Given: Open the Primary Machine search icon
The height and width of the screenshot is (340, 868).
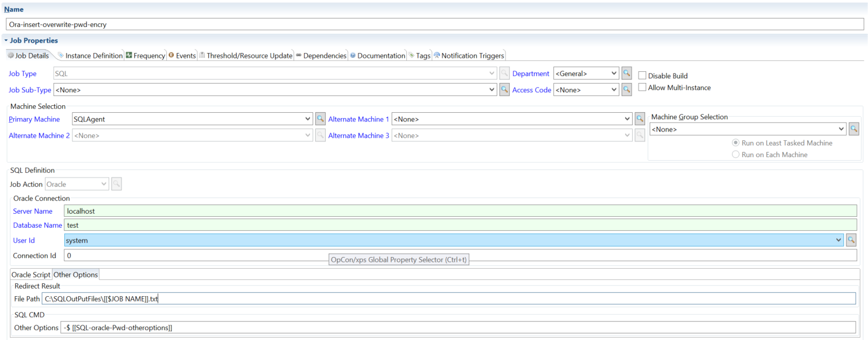Looking at the screenshot, I should pyautogui.click(x=320, y=119).
